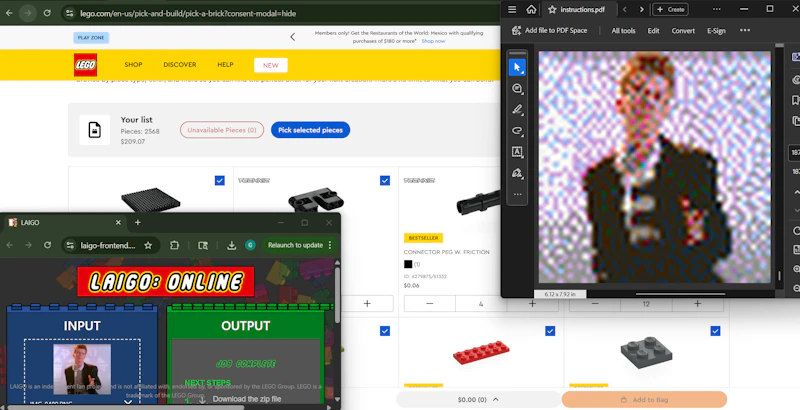Go to Acrobat Home view
The image size is (800, 410).
(x=531, y=9)
